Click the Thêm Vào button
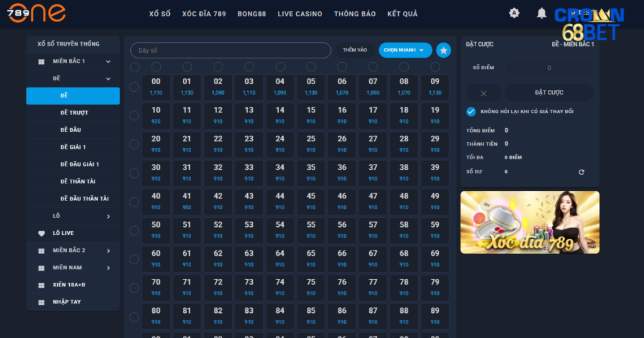 coord(355,50)
